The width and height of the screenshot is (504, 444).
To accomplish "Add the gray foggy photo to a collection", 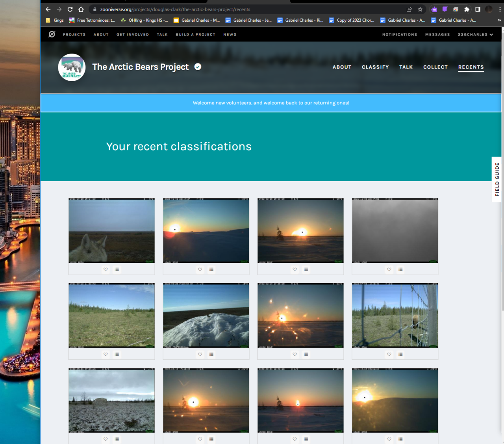I will click(400, 269).
